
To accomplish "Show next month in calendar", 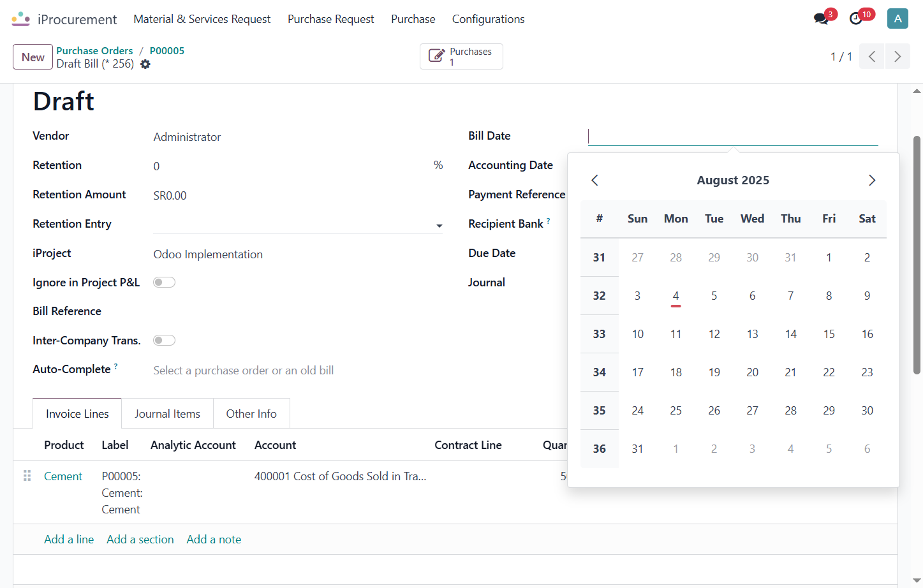I will tap(872, 180).
